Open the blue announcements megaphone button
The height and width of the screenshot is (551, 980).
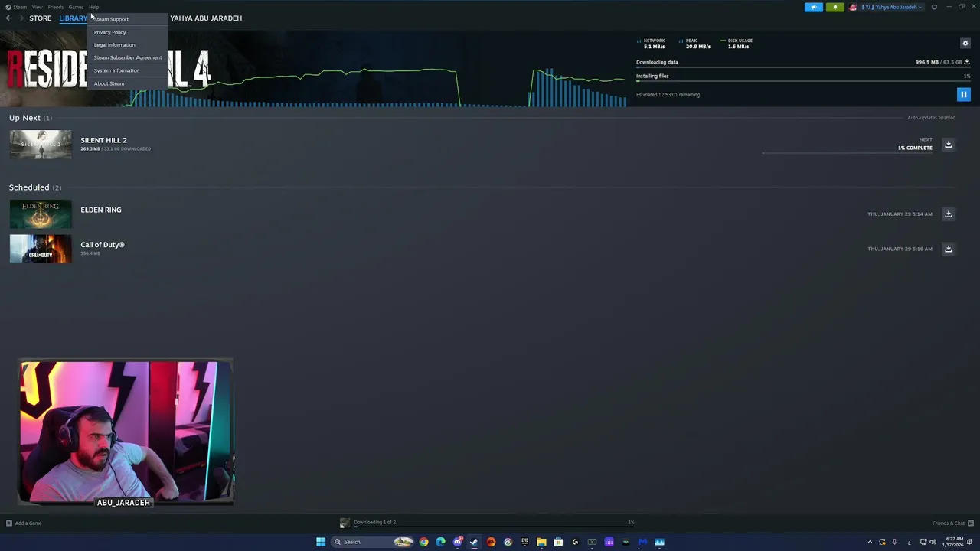(x=813, y=7)
